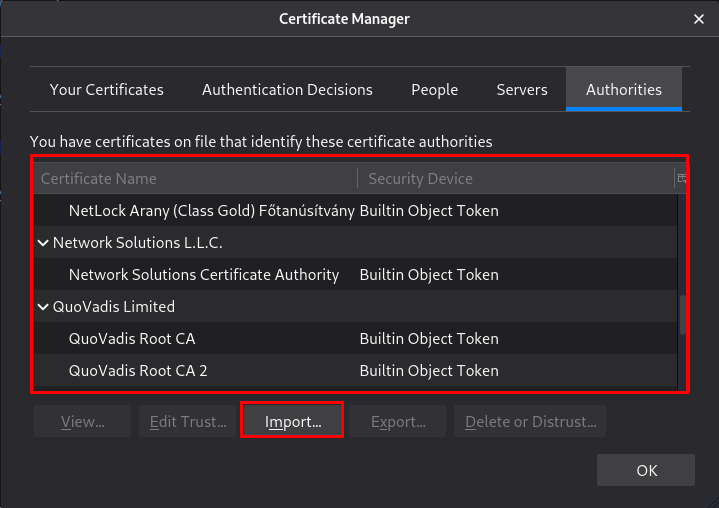Collapse the Network Solutions L.L.C. group

(x=43, y=243)
